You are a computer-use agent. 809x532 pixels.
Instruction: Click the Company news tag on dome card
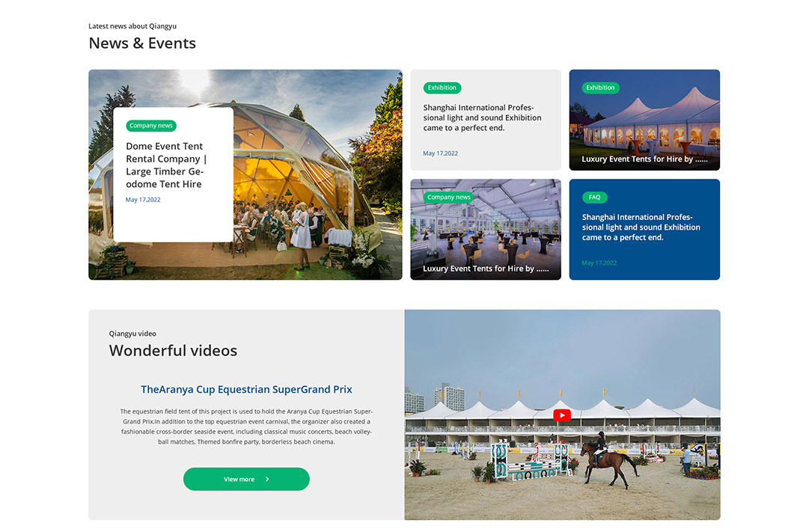151,126
